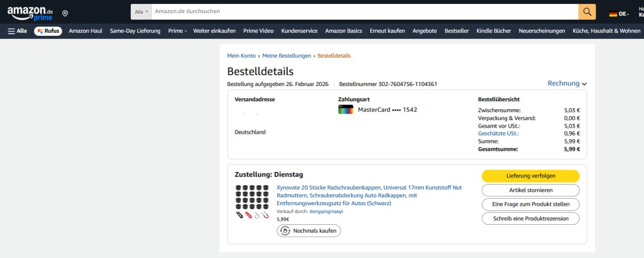Image resolution: width=644 pixels, height=258 pixels.
Task: Select the Zustellung: Dienstag heading
Action: pyautogui.click(x=269, y=175)
